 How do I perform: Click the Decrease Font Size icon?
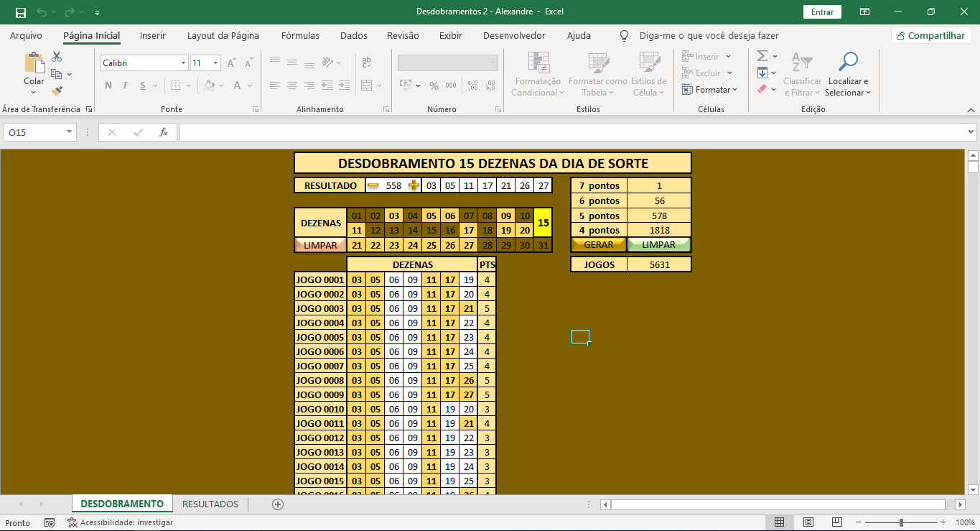tap(248, 63)
